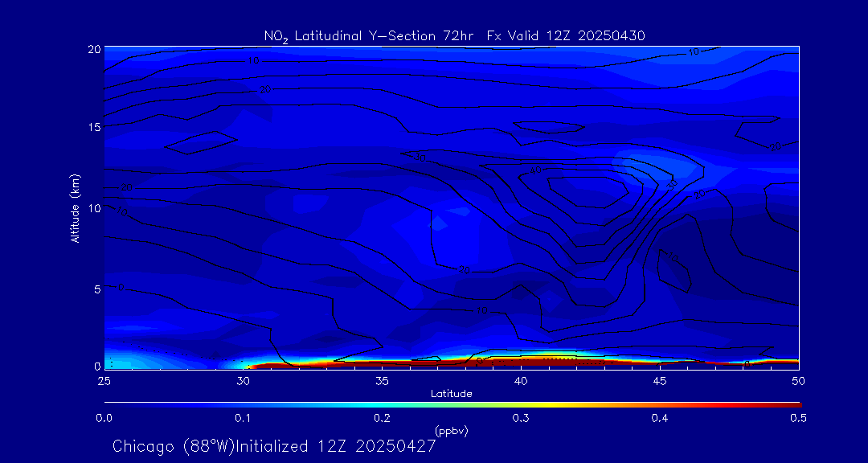868x463 pixels.
Task: Click latitude axis tick label 35
Action: tap(382, 381)
